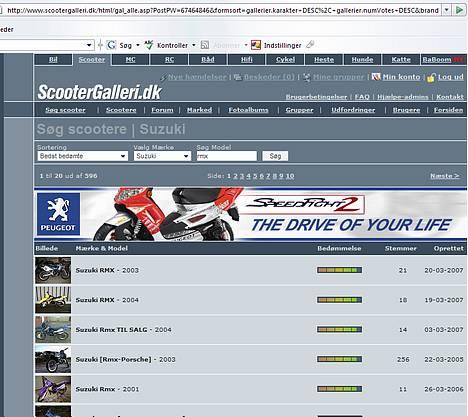Open Scootere menu item
This screenshot has height=417, width=468.
point(121,110)
